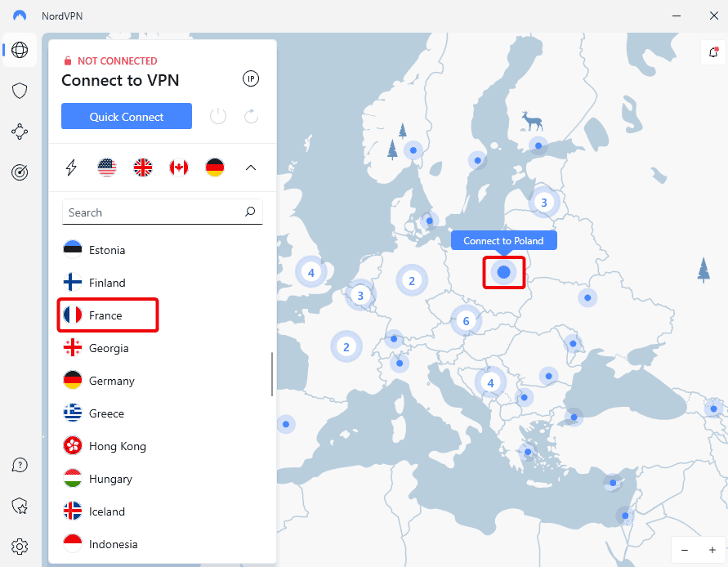Select the lightning bolt quick connect shortcut
The height and width of the screenshot is (567, 728).
[x=71, y=167]
